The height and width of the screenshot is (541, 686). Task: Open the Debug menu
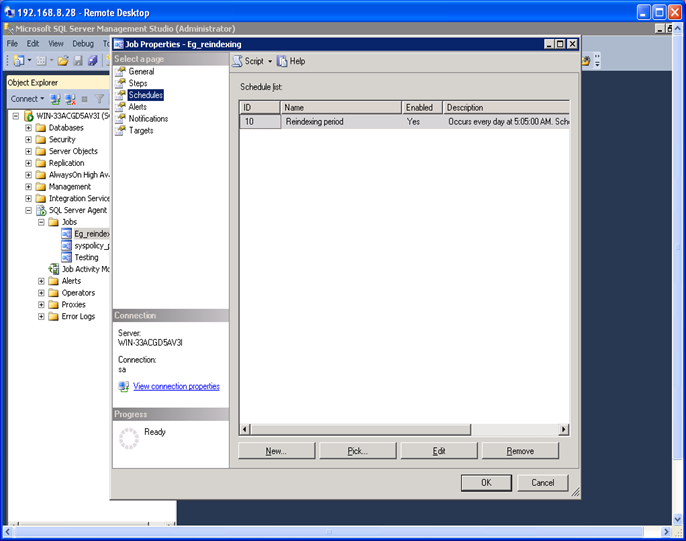coord(83,44)
